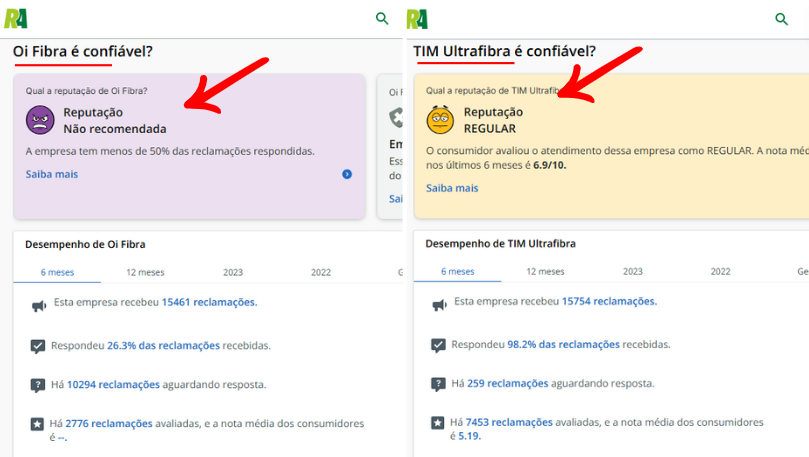The height and width of the screenshot is (457, 809).
Task: Click question icon beside 259 reclamações
Action: 438,385
